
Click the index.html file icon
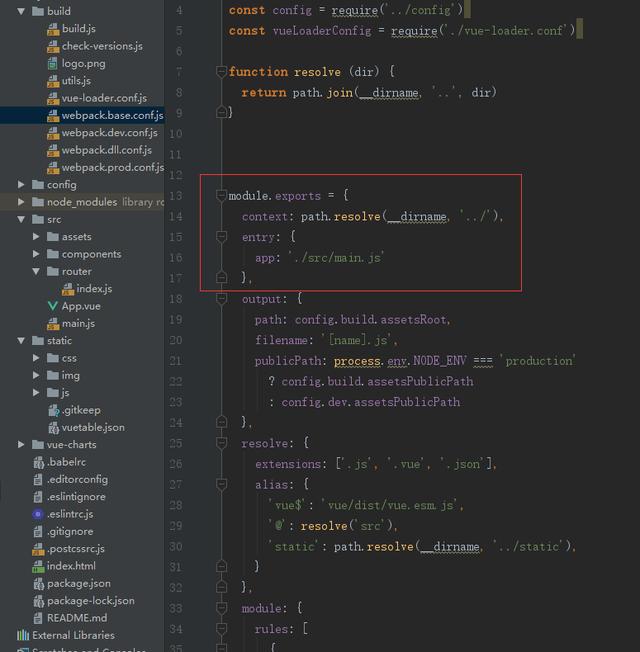pyautogui.click(x=38, y=566)
